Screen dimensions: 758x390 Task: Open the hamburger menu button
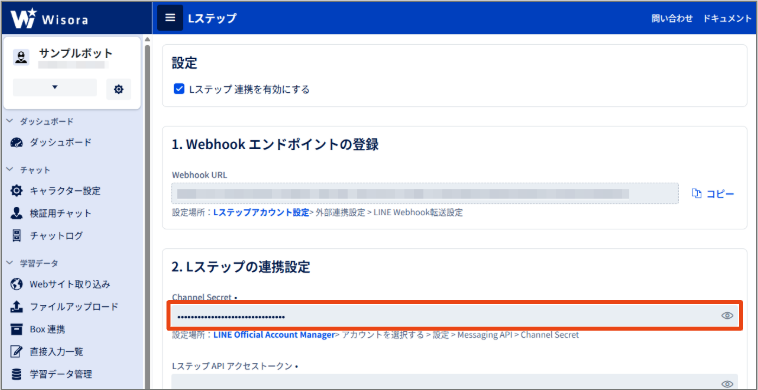(170, 18)
